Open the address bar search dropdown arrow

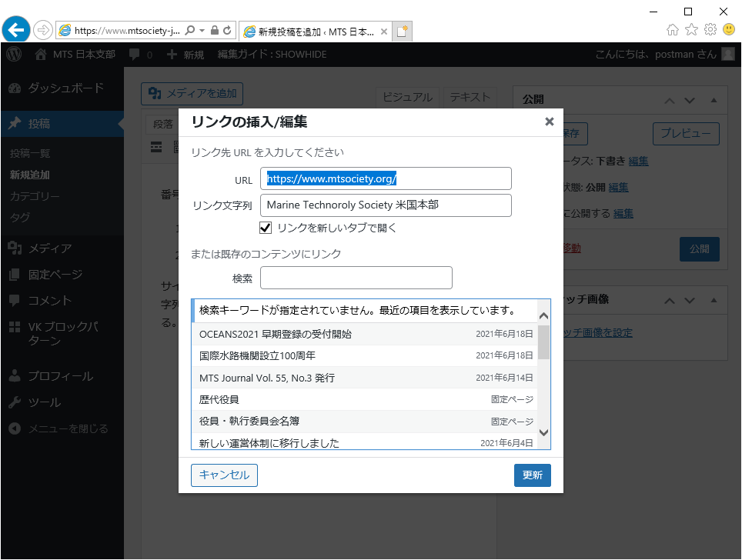(202, 30)
